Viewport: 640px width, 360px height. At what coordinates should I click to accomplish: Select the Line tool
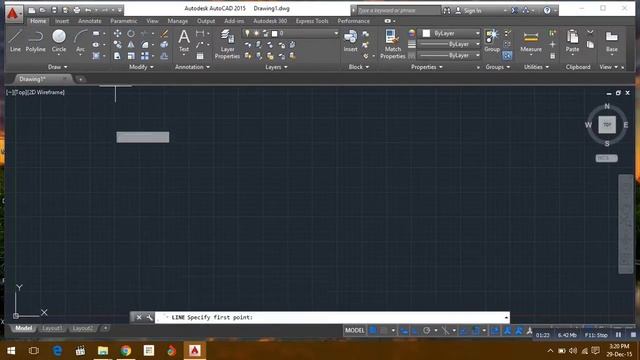(15, 41)
